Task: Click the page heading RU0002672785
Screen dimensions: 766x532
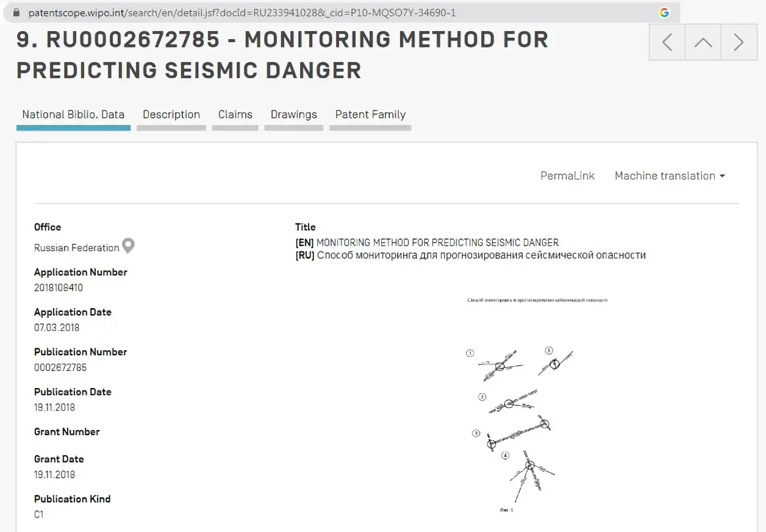Action: click(x=133, y=39)
